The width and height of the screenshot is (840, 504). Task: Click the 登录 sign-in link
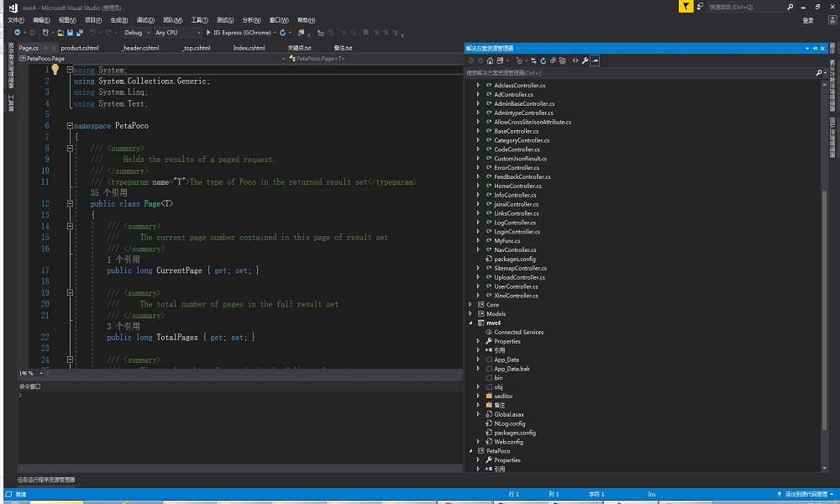[808, 20]
